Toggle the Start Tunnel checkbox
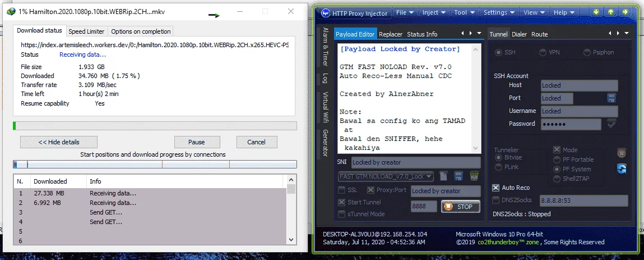644x260 pixels. pos(341,202)
